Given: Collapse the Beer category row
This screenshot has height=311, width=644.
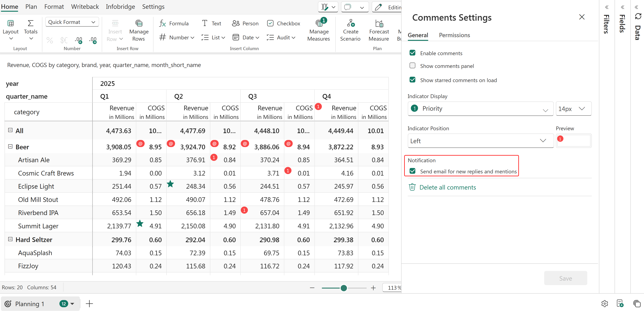Looking at the screenshot, I should 10,146.
